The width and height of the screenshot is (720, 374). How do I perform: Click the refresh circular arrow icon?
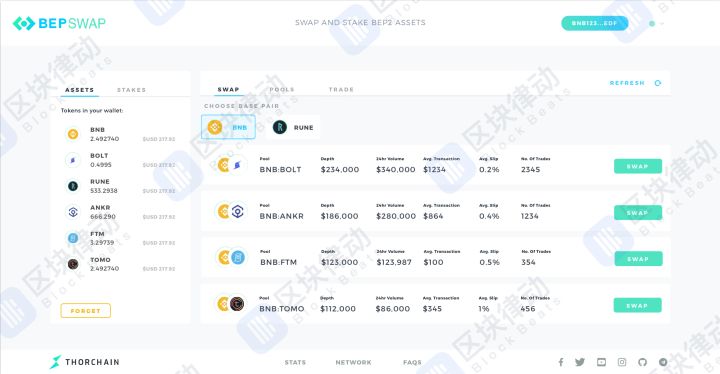click(658, 83)
